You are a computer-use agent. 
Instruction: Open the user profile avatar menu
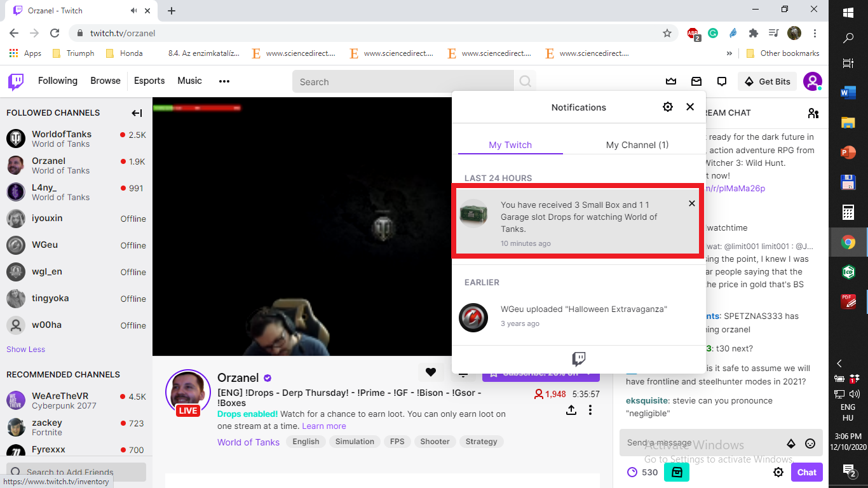(813, 81)
